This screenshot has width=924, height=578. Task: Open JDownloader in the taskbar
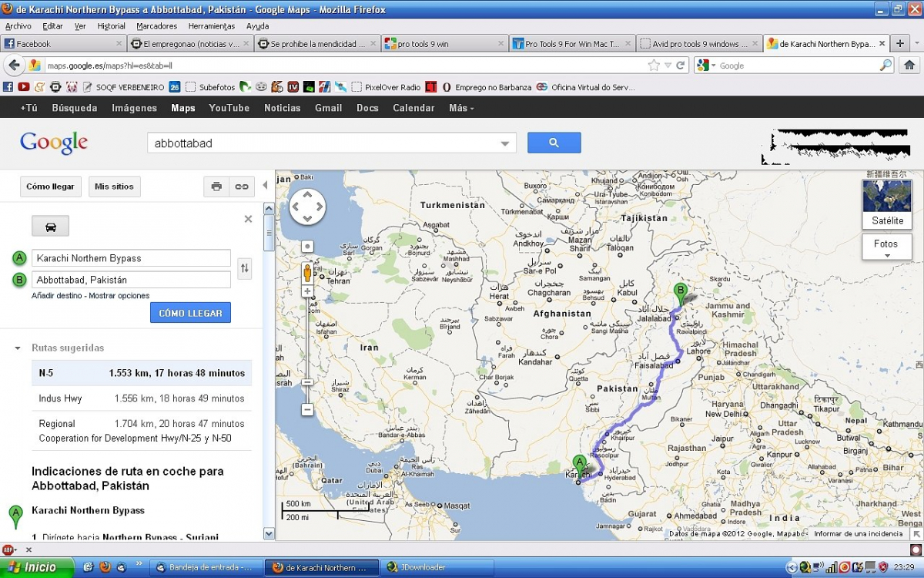click(x=437, y=567)
